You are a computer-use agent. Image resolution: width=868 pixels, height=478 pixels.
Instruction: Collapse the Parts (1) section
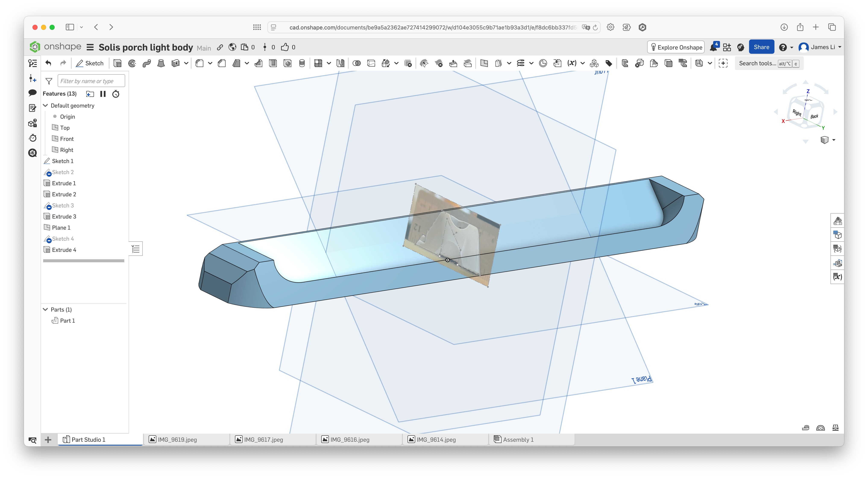tap(45, 309)
